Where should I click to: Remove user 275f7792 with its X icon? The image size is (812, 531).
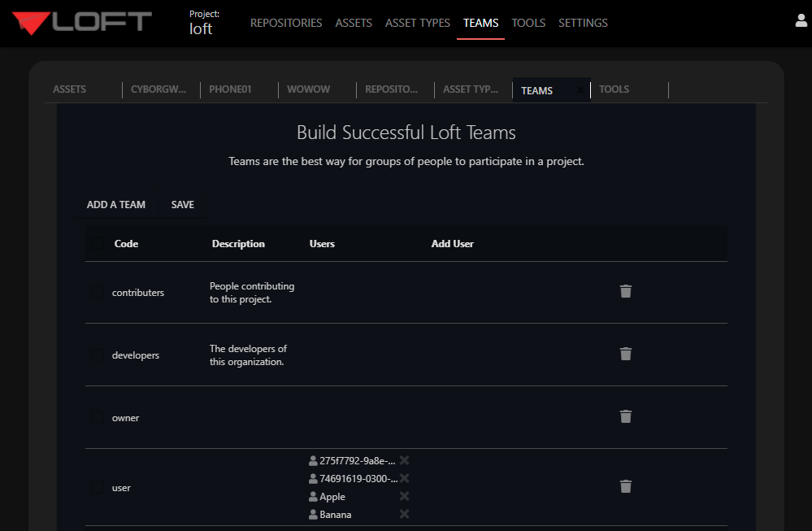coord(404,460)
